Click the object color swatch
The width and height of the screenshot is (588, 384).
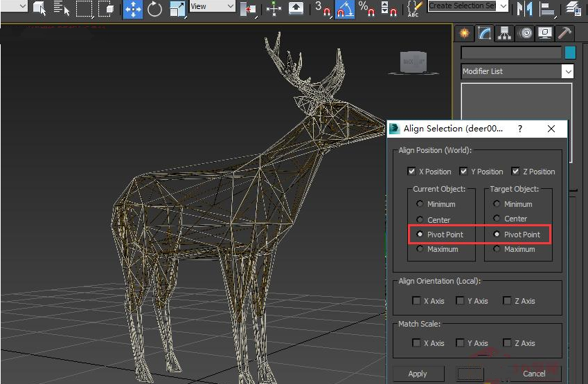click(571, 53)
